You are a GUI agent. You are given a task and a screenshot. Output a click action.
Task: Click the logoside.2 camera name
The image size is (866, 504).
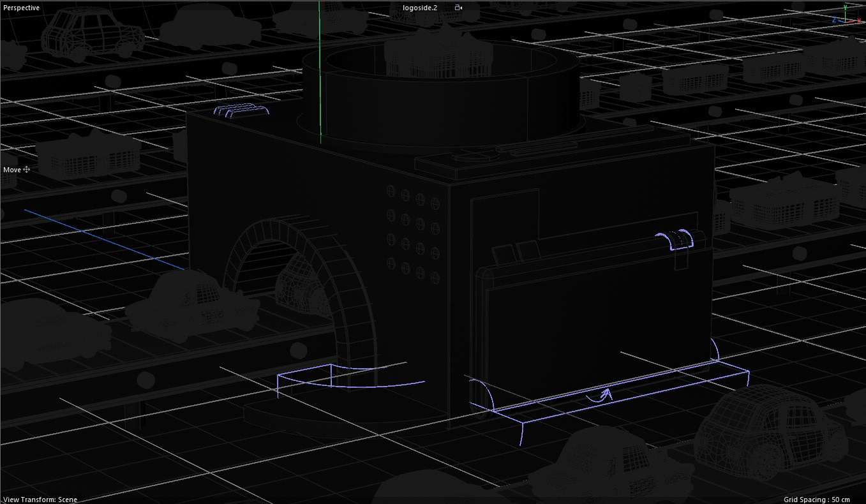coord(420,8)
